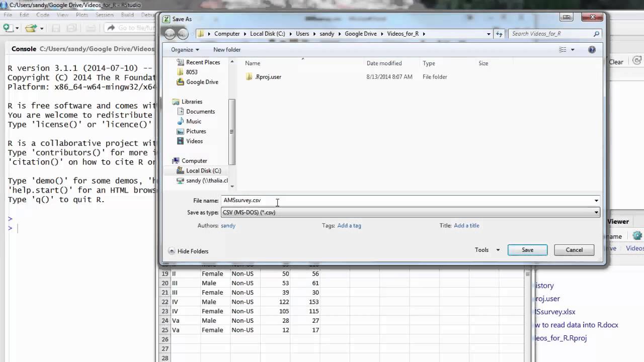The width and height of the screenshot is (644, 362).
Task: Sort by the Size column header
Action: pos(483,63)
